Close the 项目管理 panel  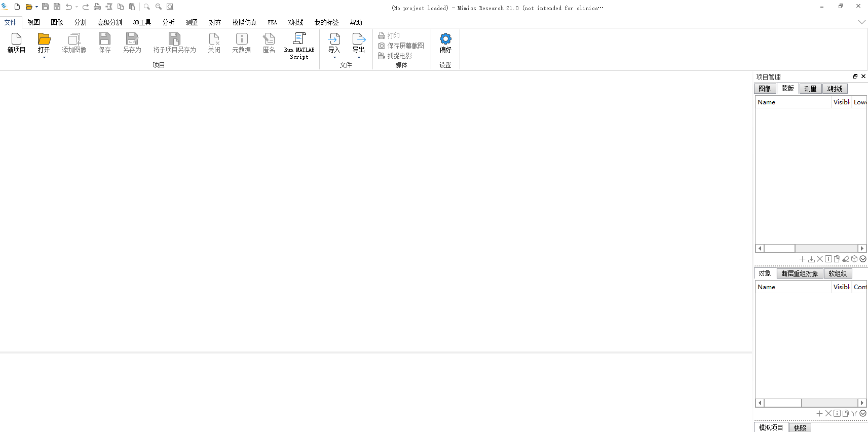click(863, 76)
